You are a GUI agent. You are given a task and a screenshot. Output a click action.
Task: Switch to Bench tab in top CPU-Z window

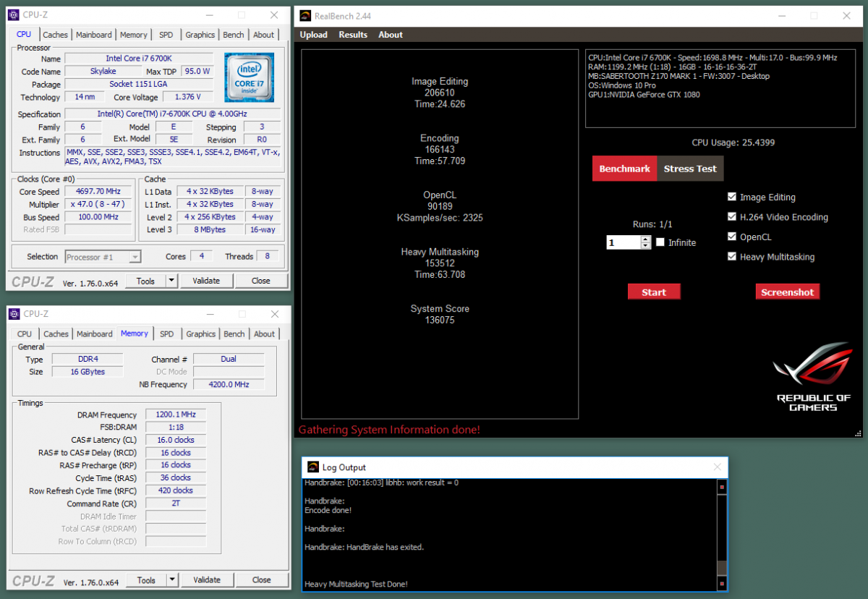234,35
